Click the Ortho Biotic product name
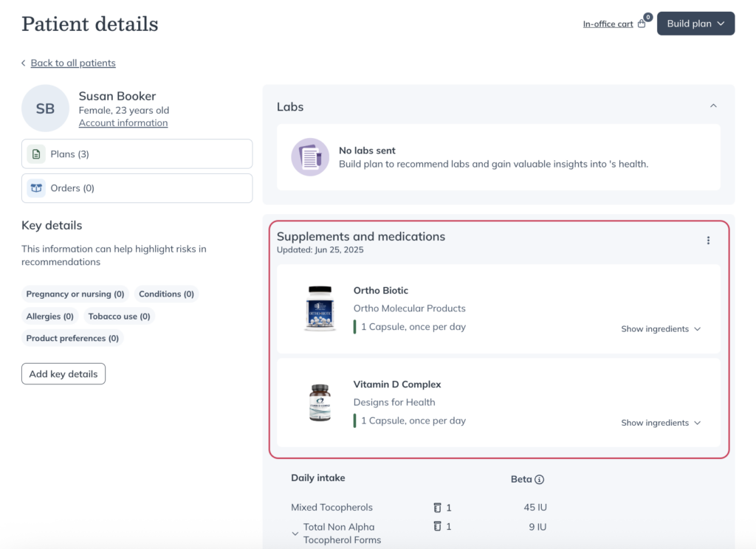This screenshot has width=756, height=549. pos(381,291)
